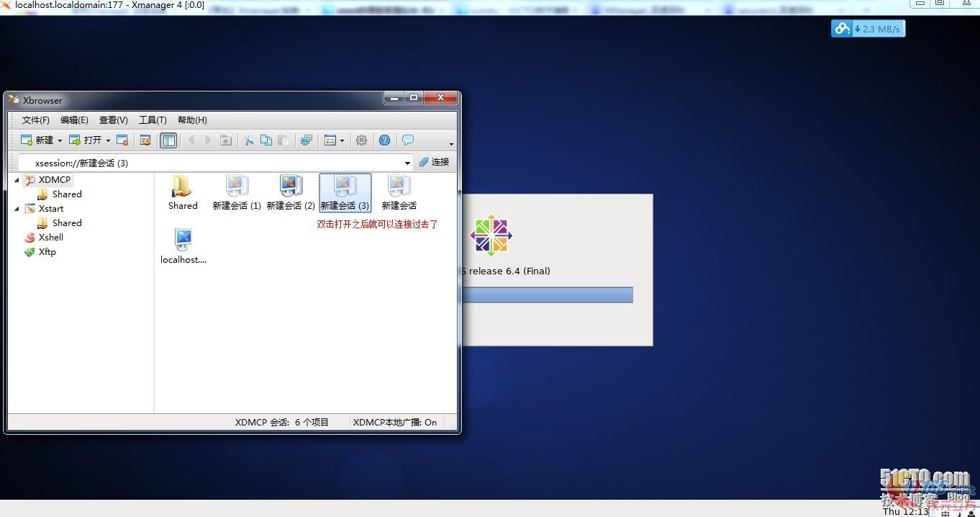Select the localhost session icon
Image resolution: width=980 pixels, height=517 pixels.
click(183, 246)
